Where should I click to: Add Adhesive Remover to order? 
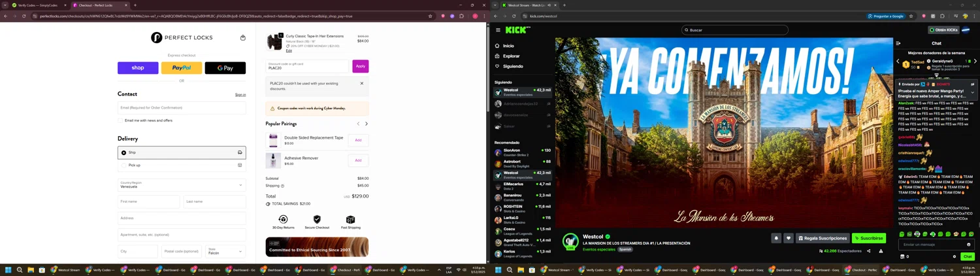(358, 160)
